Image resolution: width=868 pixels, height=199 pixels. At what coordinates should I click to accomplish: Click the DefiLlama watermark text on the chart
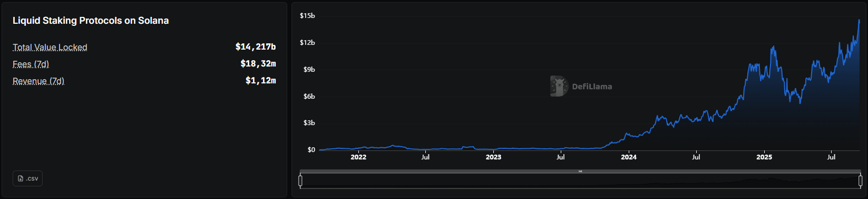(x=592, y=87)
